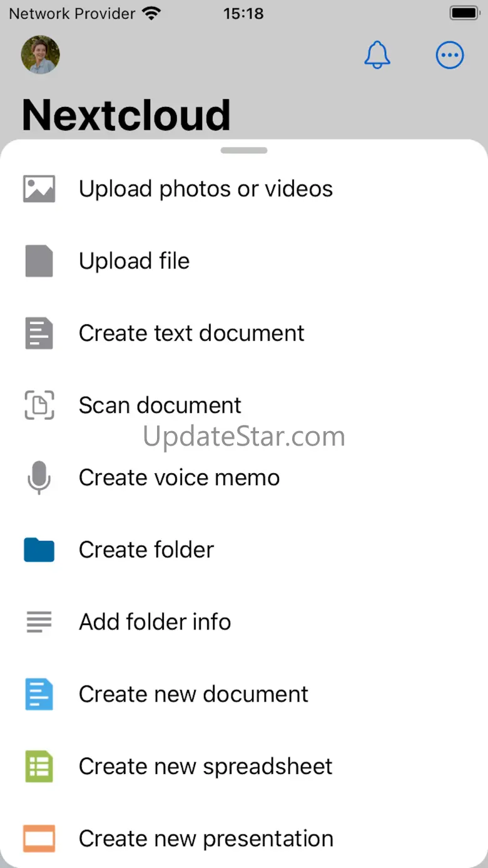The image size is (488, 868).
Task: Open notifications with the bell icon
Action: coord(377,56)
